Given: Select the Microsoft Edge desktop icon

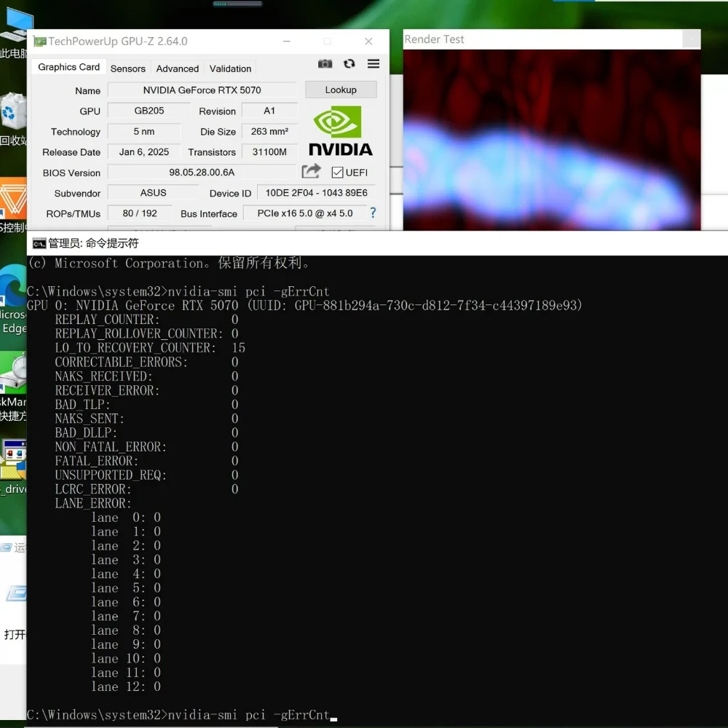Looking at the screenshot, I should click(13, 299).
